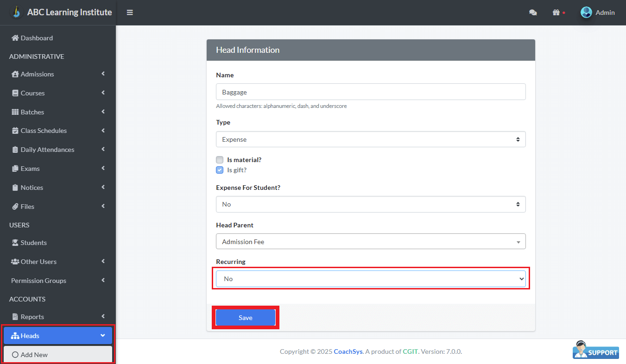Click the hamburger menu toggle icon
Screen dimensions: 626x364
coord(130,13)
